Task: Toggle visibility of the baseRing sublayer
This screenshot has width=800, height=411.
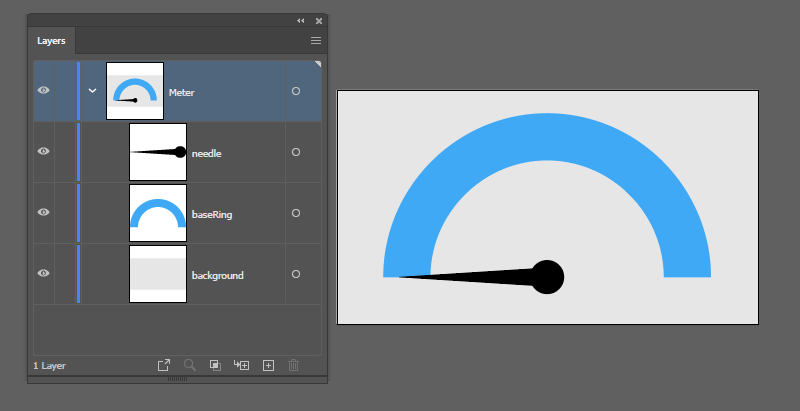Action: click(x=44, y=213)
